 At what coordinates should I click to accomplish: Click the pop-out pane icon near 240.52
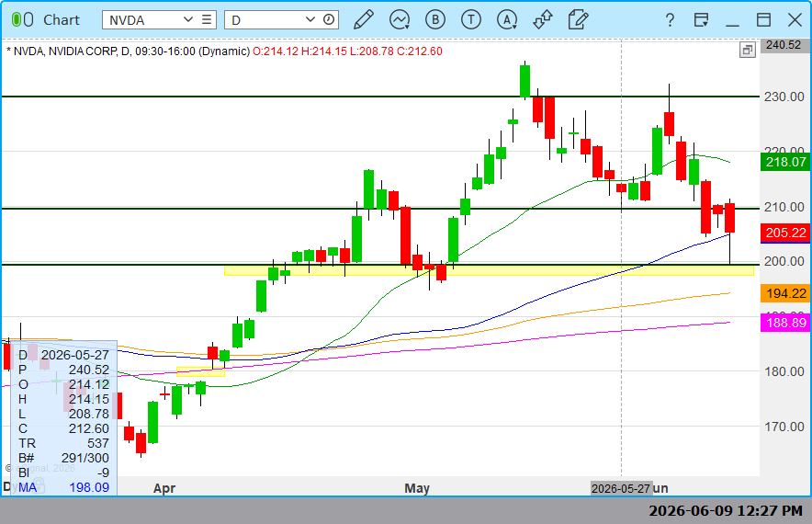(x=748, y=51)
